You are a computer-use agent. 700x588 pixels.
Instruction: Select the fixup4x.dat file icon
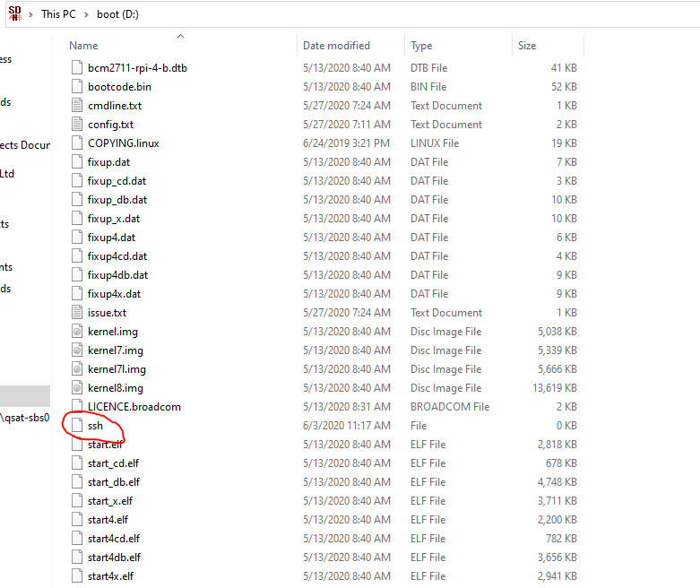click(x=77, y=294)
